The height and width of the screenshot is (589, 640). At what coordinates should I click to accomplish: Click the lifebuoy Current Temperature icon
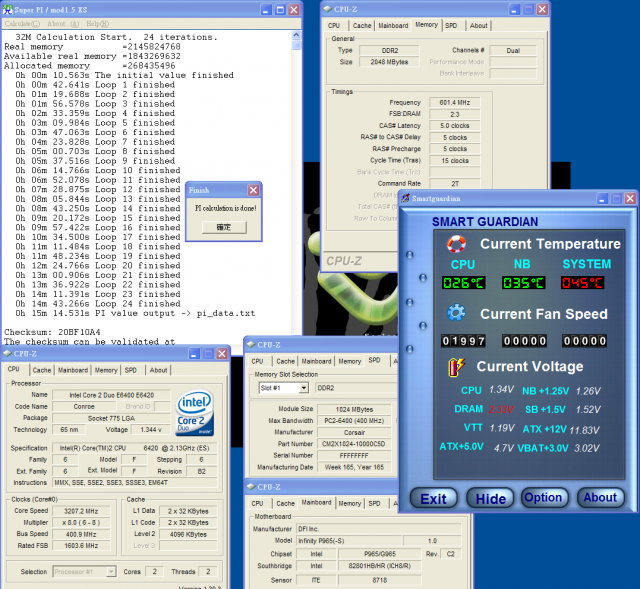(x=456, y=244)
